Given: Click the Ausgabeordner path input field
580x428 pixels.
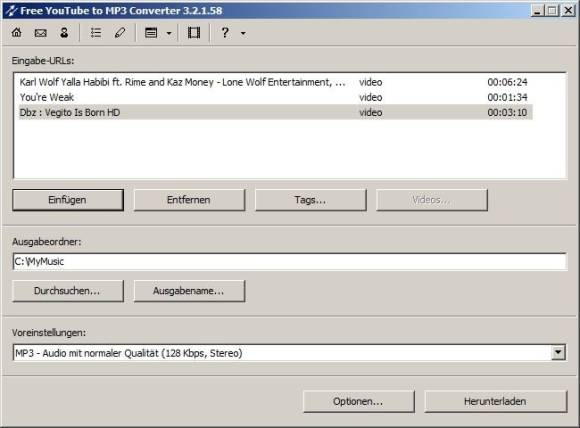Looking at the screenshot, I should pos(290,262).
